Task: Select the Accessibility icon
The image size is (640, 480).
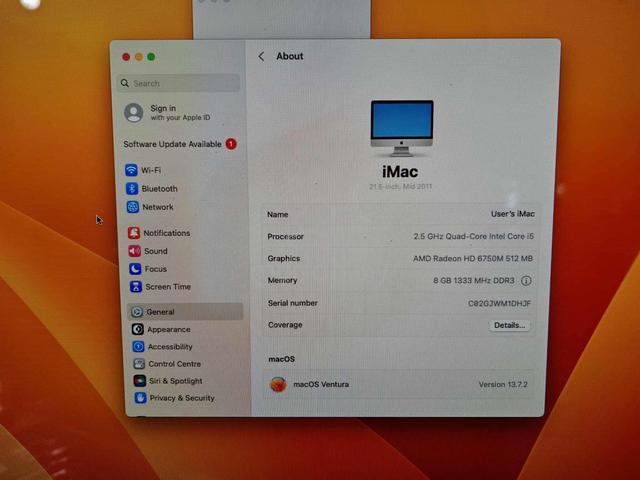Action: pyautogui.click(x=138, y=347)
